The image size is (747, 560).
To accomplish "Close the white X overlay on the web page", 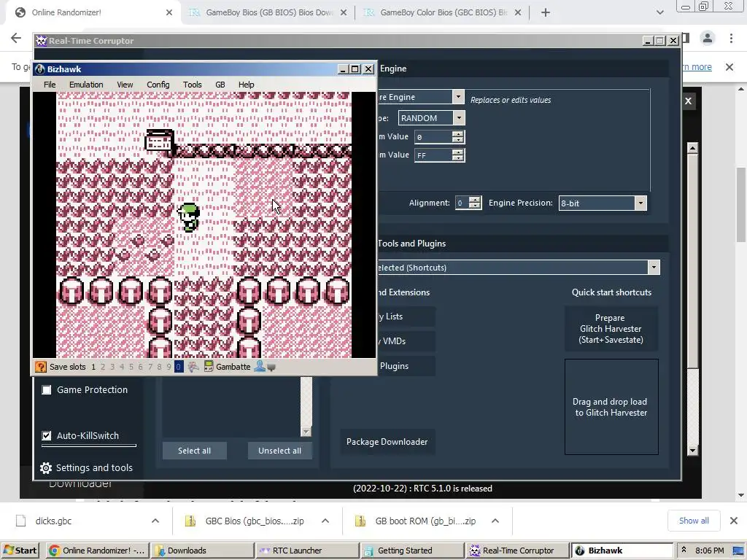I will (x=688, y=101).
